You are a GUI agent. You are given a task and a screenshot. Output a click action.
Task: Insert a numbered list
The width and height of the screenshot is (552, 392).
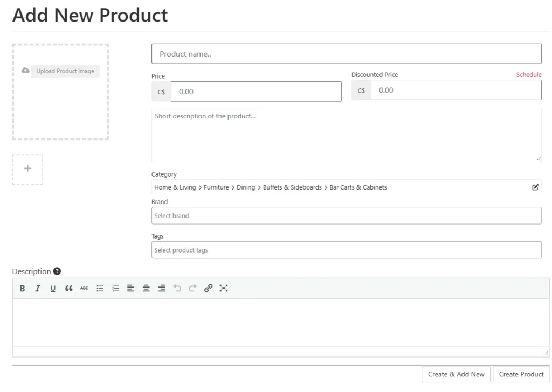[115, 288]
